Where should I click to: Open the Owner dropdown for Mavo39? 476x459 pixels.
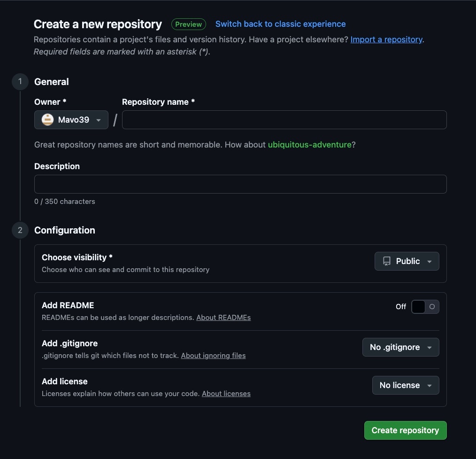pos(71,120)
